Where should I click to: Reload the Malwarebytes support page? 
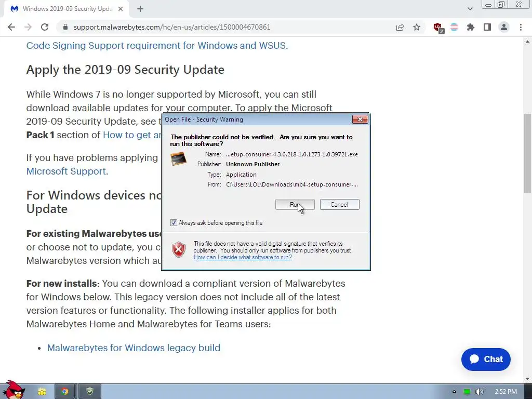click(45, 27)
